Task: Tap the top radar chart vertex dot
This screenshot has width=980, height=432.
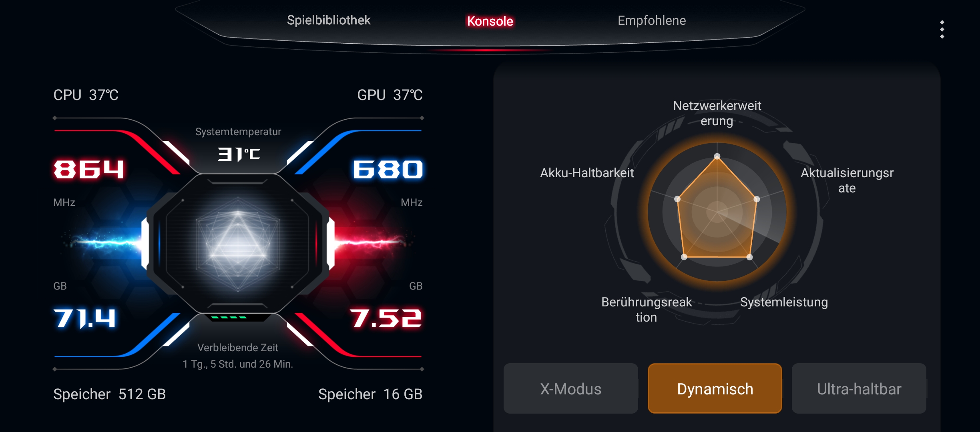Action: tap(717, 156)
